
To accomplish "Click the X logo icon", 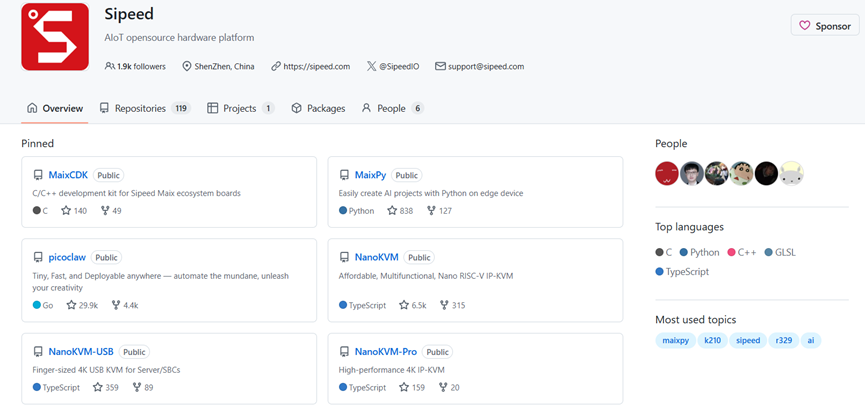I will 371,66.
